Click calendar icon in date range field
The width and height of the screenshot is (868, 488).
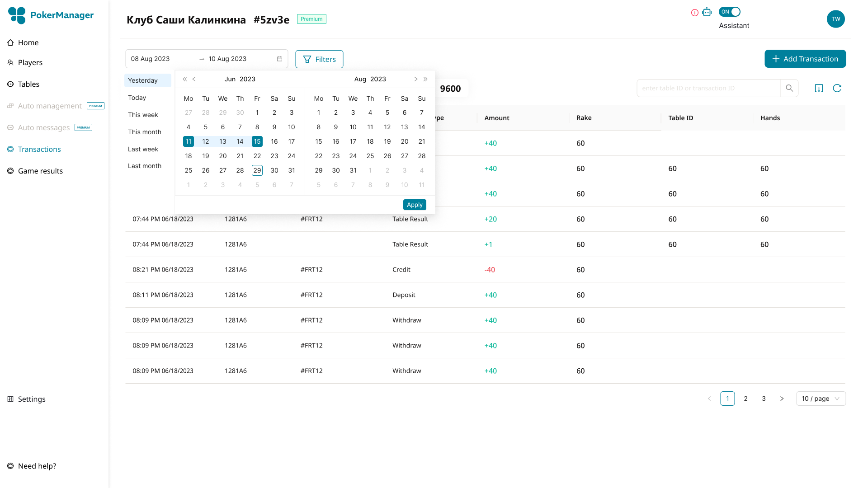click(279, 59)
